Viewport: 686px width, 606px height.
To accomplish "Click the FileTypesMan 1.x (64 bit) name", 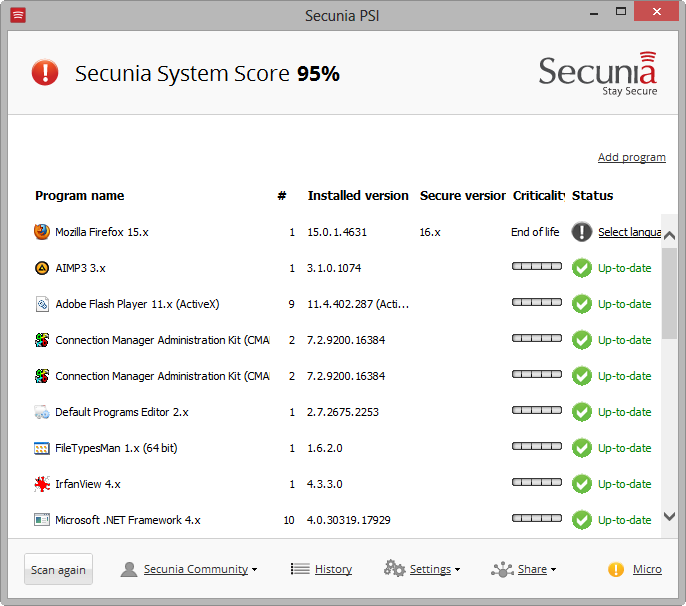I will (116, 448).
